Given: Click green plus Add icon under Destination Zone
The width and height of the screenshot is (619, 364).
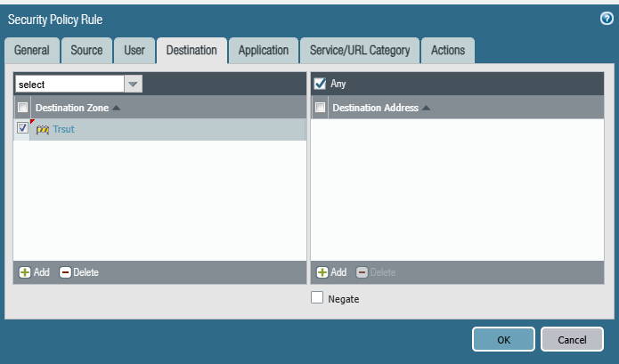Looking at the screenshot, I should 25,272.
